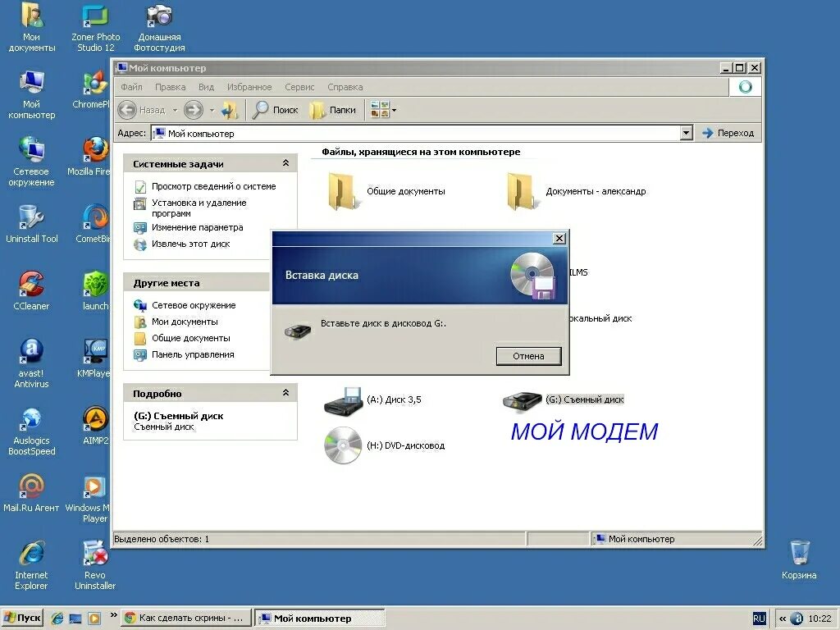Launch AIMP2 desktop shortcut
This screenshot has width=840, height=630.
tap(95, 426)
